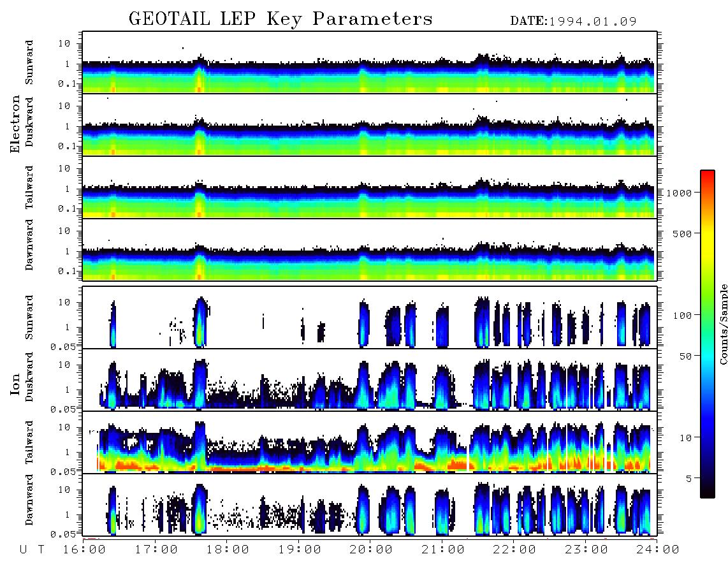Click the red top of the colorbar

(x=708, y=175)
